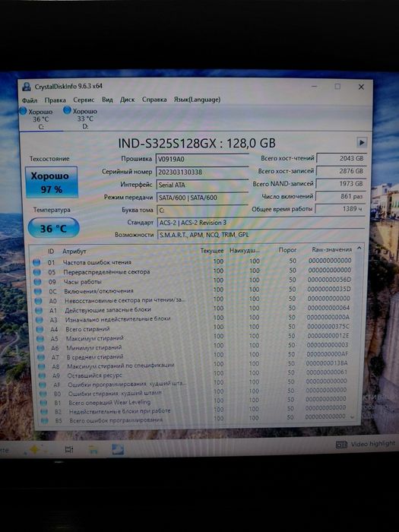Screen dimensions: 399x532
Task: Click status dot for attribute 09 Часы работы
Action: click(x=37, y=282)
